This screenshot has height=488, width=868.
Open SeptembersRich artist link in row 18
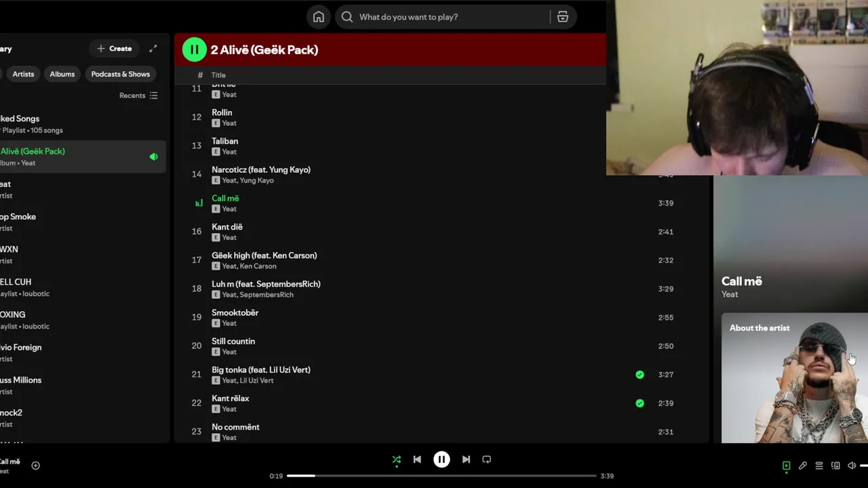(x=267, y=295)
